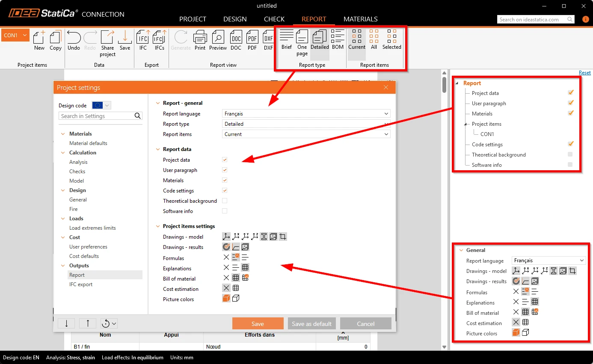Click the Cancel button
593x364 pixels.
click(366, 323)
